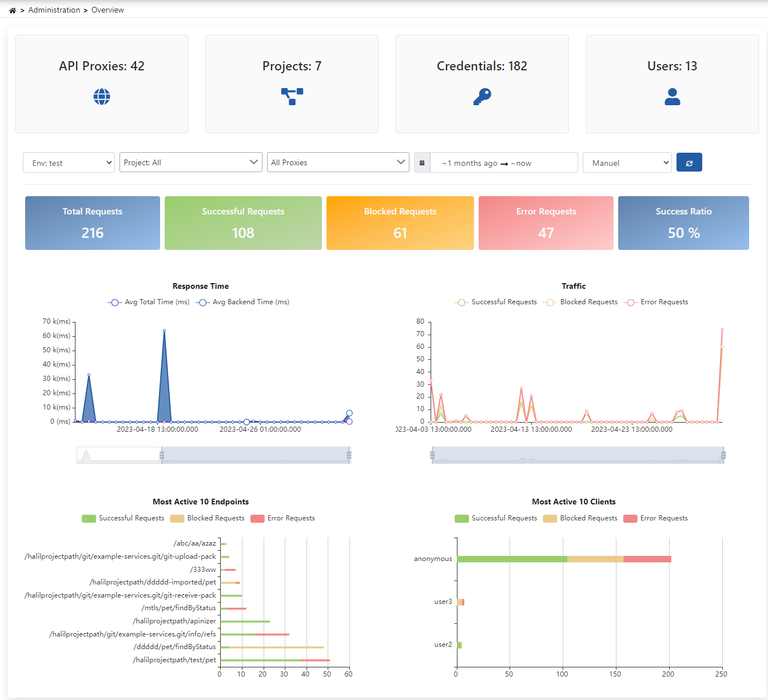Click the /halilprojectpath/ddddd-imported/pet label
This screenshot has width=768, height=700.
coord(153,582)
